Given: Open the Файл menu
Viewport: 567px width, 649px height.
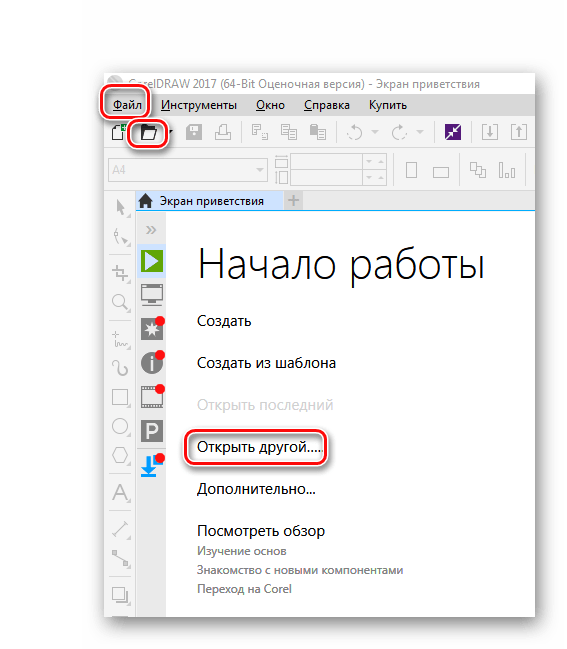Looking at the screenshot, I should coord(127,105).
